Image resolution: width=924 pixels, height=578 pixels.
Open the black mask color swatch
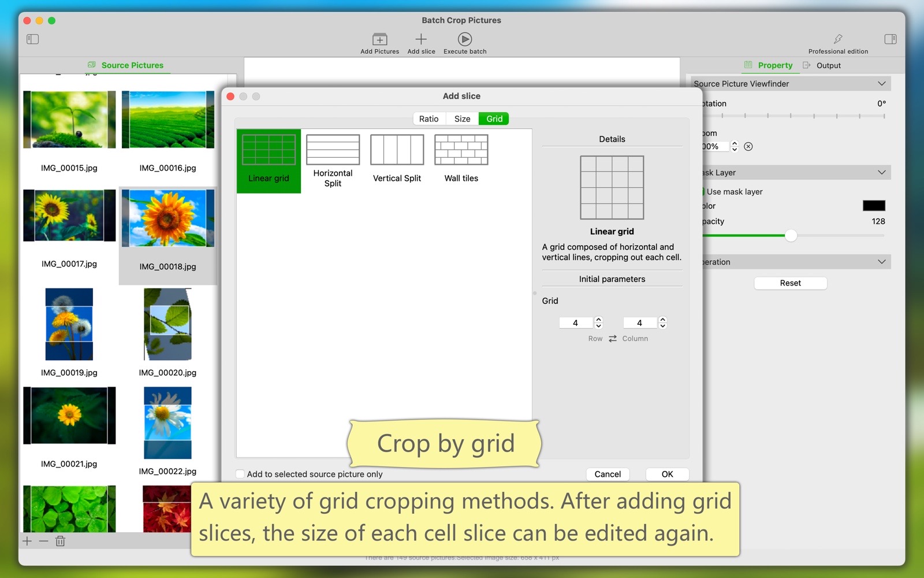click(x=873, y=206)
